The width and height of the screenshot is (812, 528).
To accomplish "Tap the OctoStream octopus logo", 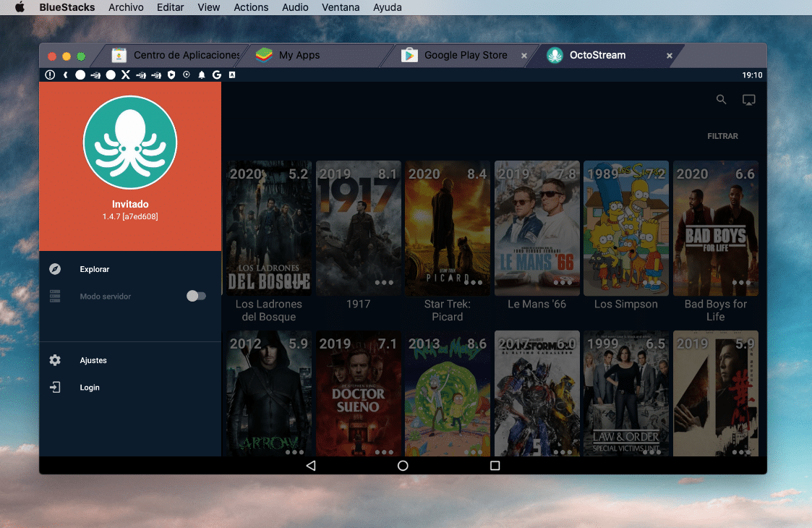I will [129, 142].
